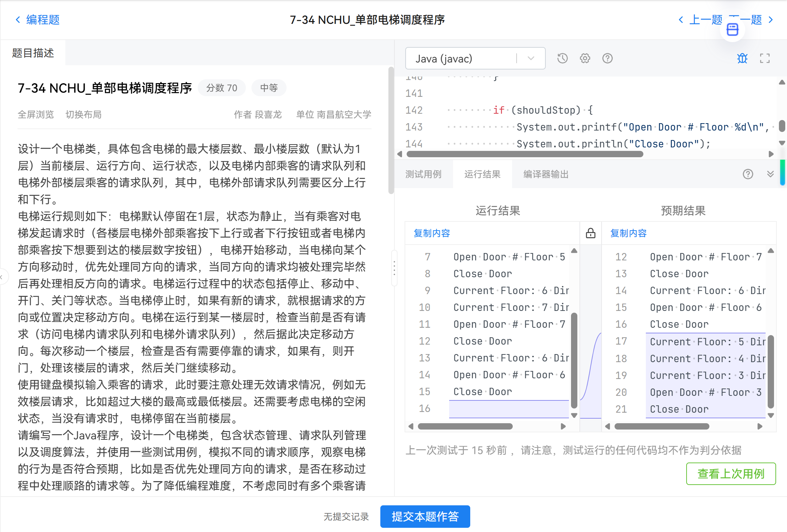Switch to 测试用例 tab
The width and height of the screenshot is (787, 532).
[423, 174]
